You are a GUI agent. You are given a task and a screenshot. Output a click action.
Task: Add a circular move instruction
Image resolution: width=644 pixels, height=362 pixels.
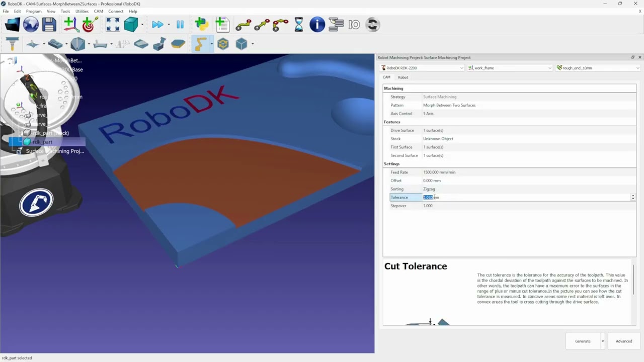[x=280, y=24]
